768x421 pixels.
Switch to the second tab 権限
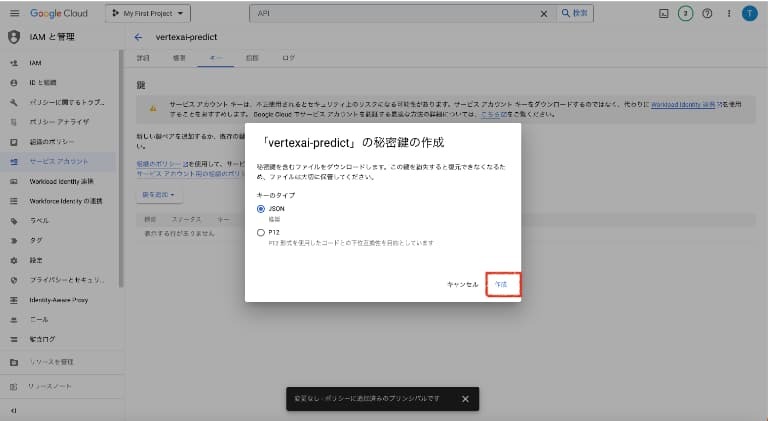point(179,58)
